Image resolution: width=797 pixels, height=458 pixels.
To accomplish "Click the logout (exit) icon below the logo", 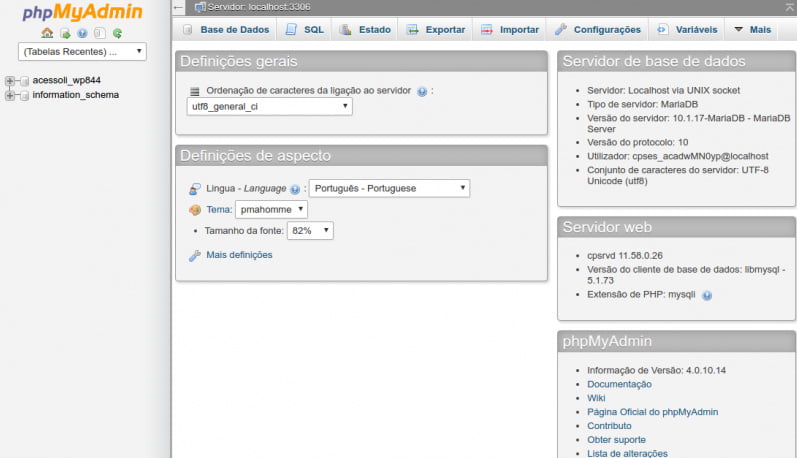I will [65, 33].
